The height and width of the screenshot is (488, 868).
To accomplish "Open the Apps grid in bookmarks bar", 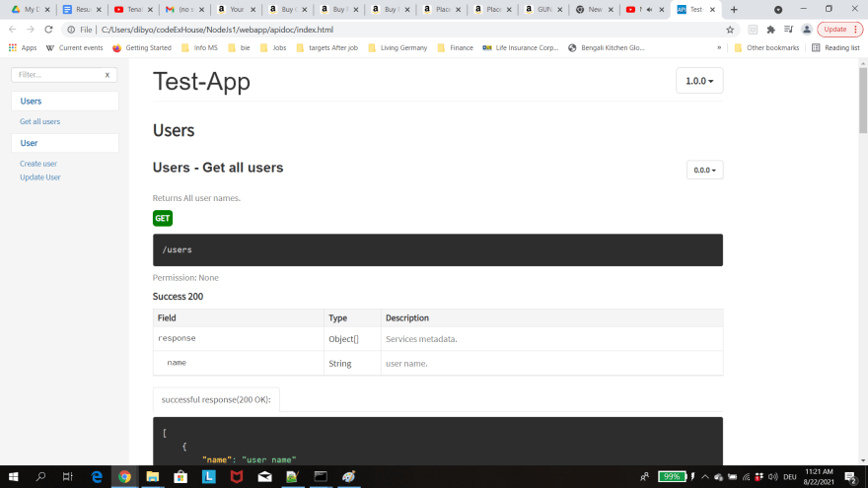I will click(x=23, y=48).
